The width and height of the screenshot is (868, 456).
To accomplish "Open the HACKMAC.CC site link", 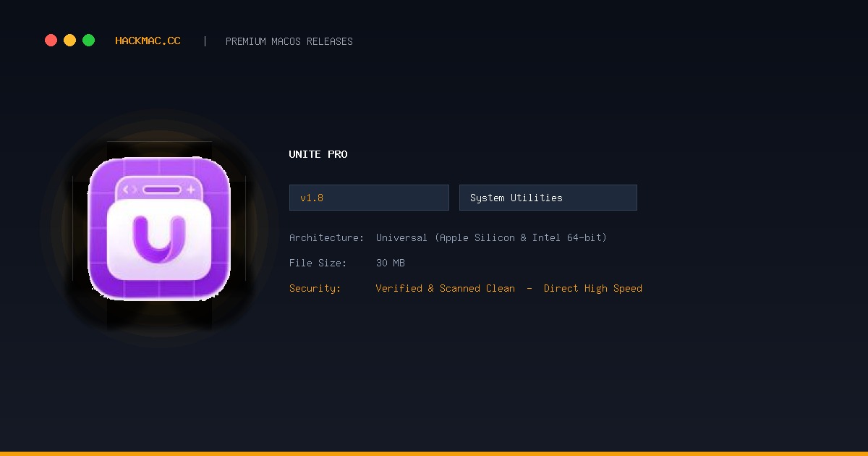I will coord(148,41).
